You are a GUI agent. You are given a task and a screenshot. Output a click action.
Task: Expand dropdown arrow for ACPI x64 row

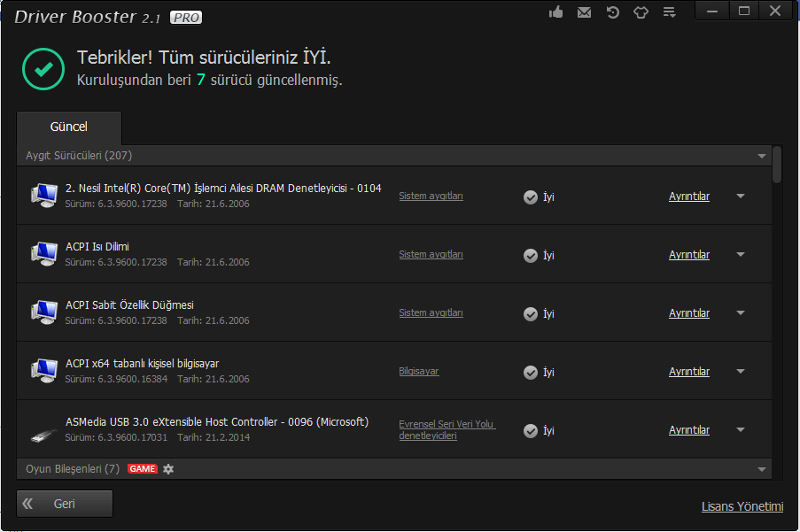(741, 371)
